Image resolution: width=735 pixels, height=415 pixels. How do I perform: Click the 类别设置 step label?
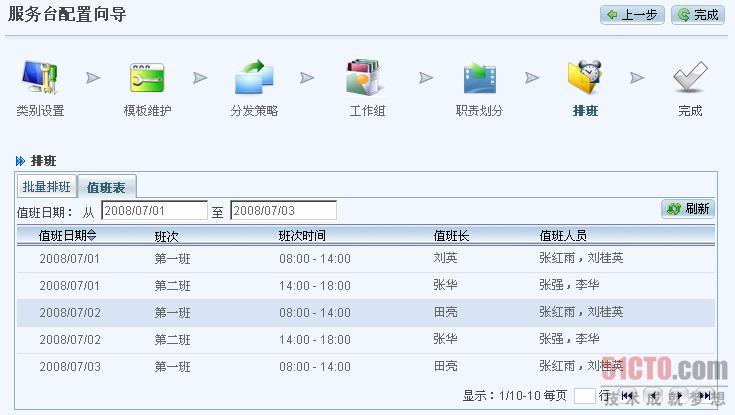click(x=40, y=111)
